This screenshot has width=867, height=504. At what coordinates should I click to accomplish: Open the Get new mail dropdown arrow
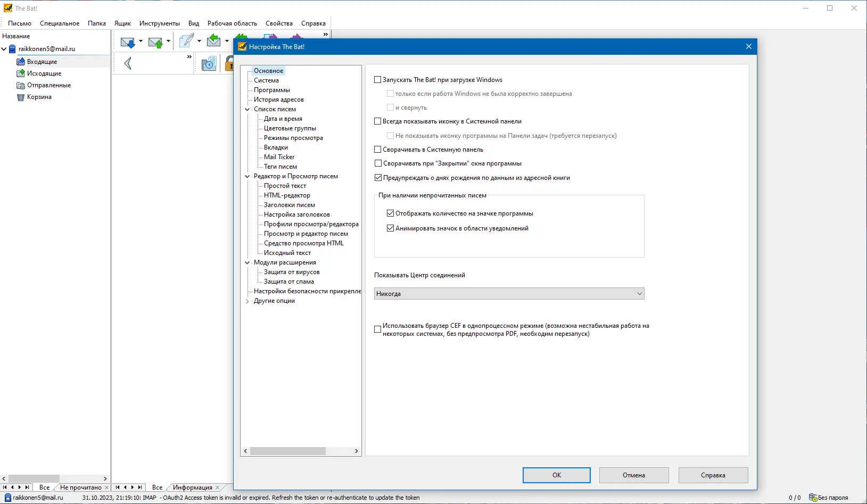coord(141,42)
